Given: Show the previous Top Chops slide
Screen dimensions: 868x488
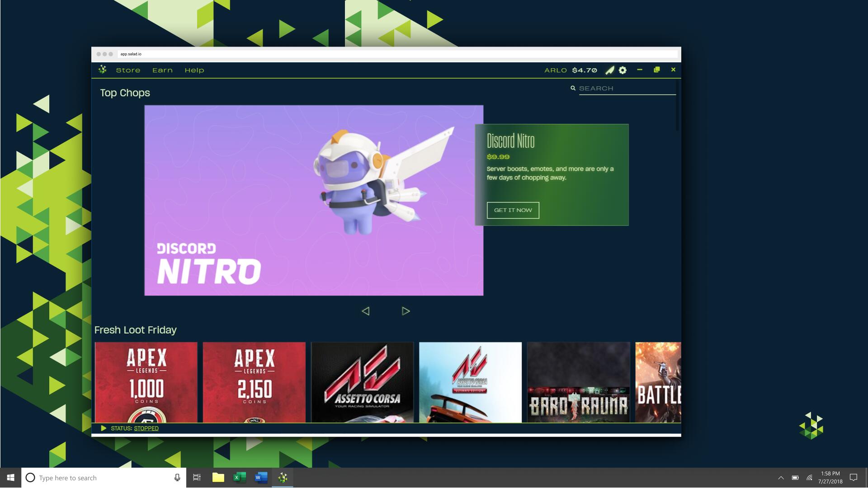Looking at the screenshot, I should click(366, 311).
